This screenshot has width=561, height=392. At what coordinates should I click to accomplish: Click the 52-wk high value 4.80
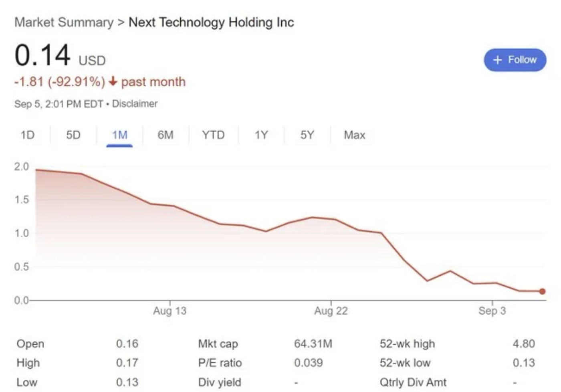523,344
